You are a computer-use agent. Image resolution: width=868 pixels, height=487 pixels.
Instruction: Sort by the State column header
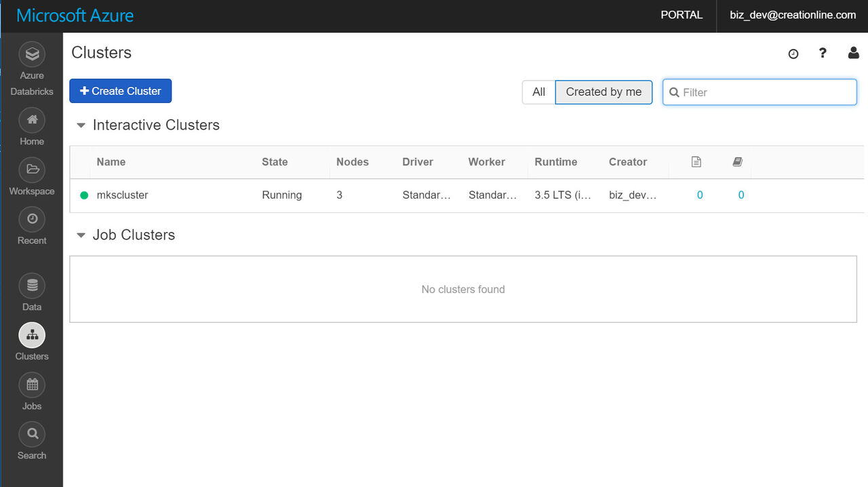coord(275,162)
